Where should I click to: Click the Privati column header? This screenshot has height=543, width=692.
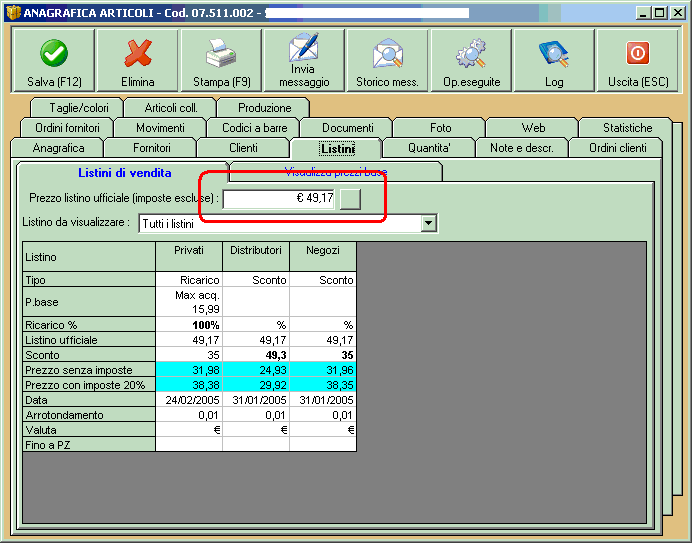tap(189, 256)
